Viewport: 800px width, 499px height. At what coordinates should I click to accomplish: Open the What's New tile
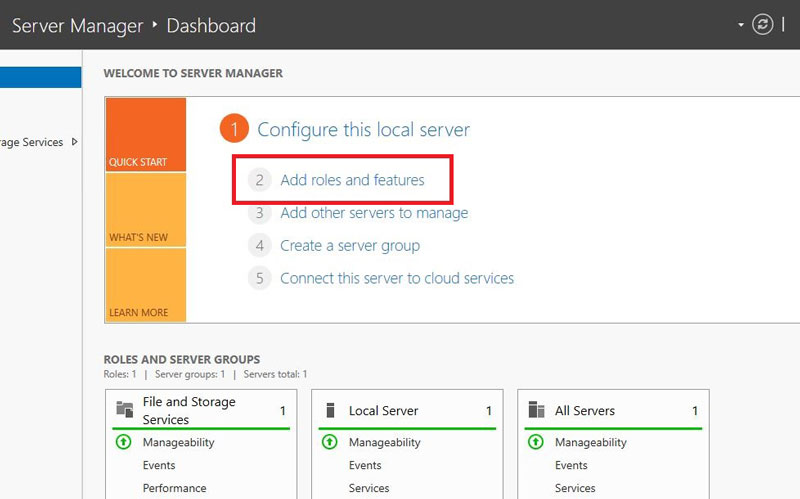(145, 210)
